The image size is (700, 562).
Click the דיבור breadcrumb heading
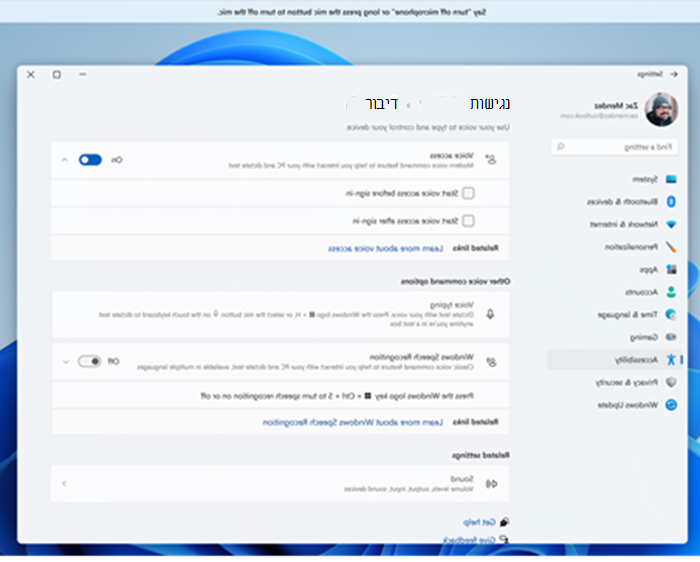(381, 104)
